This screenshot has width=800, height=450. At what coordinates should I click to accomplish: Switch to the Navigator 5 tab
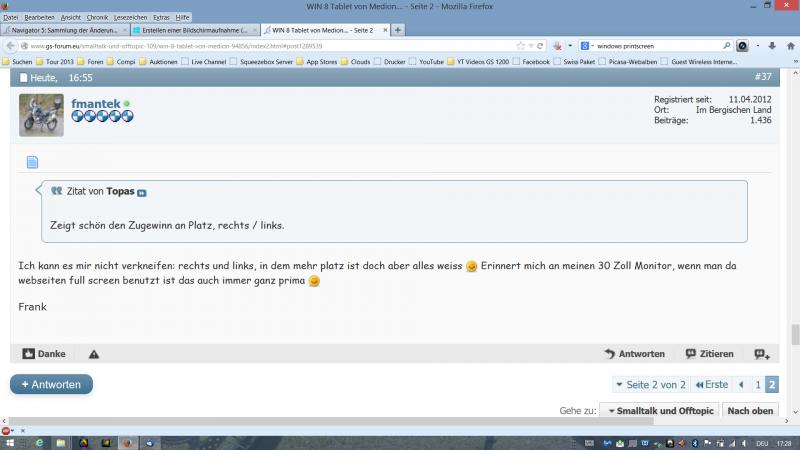click(66, 30)
